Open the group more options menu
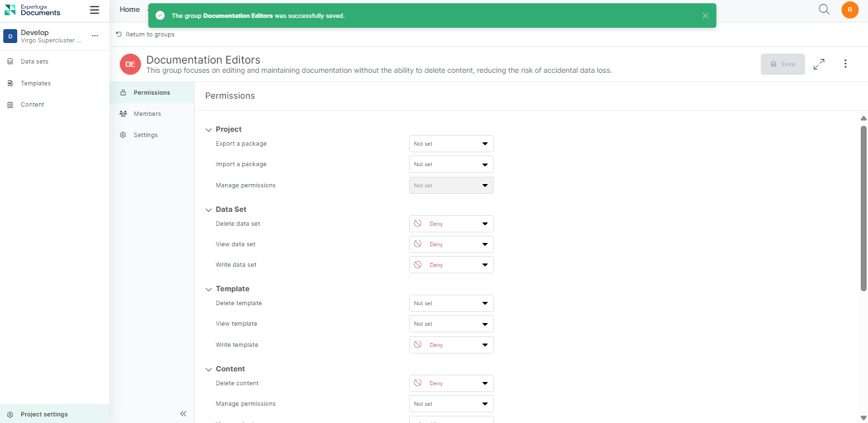The image size is (868, 423). pyautogui.click(x=845, y=64)
